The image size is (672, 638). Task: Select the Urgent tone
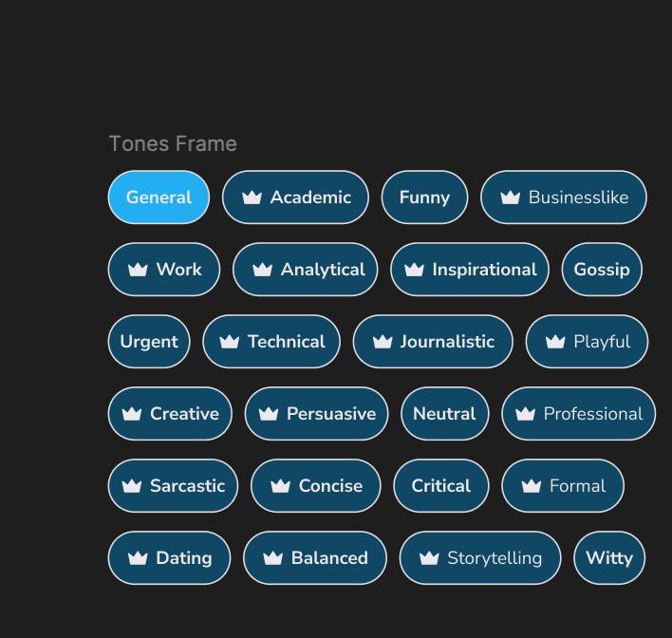coord(149,341)
